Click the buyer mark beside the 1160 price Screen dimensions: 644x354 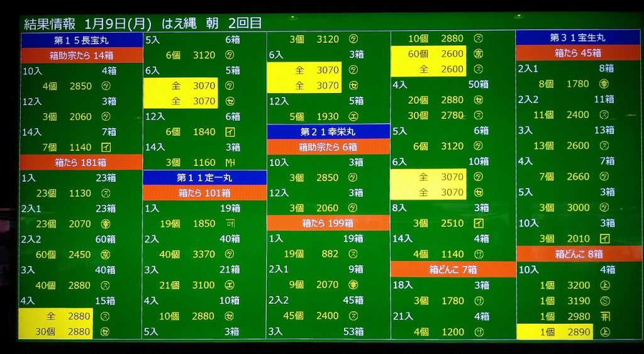[230, 162]
